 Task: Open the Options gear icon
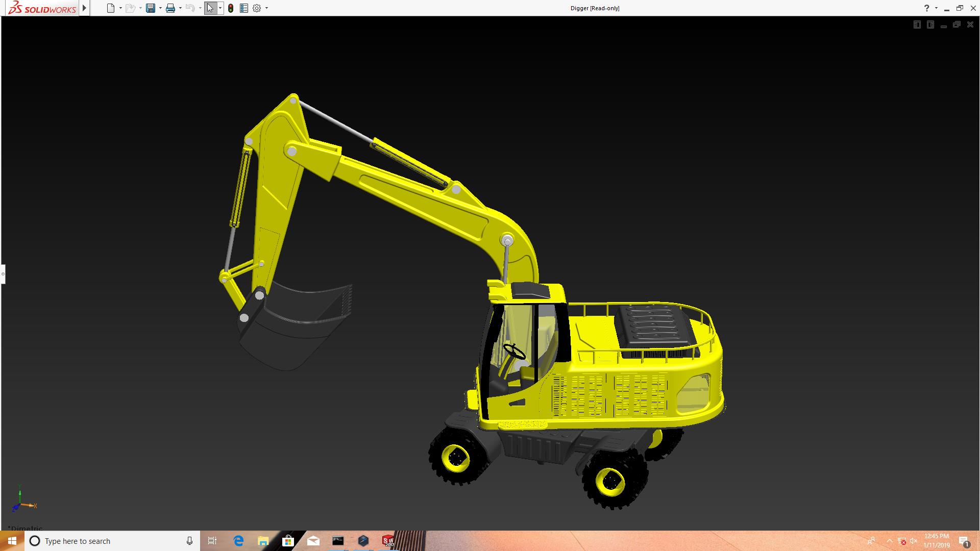(257, 8)
